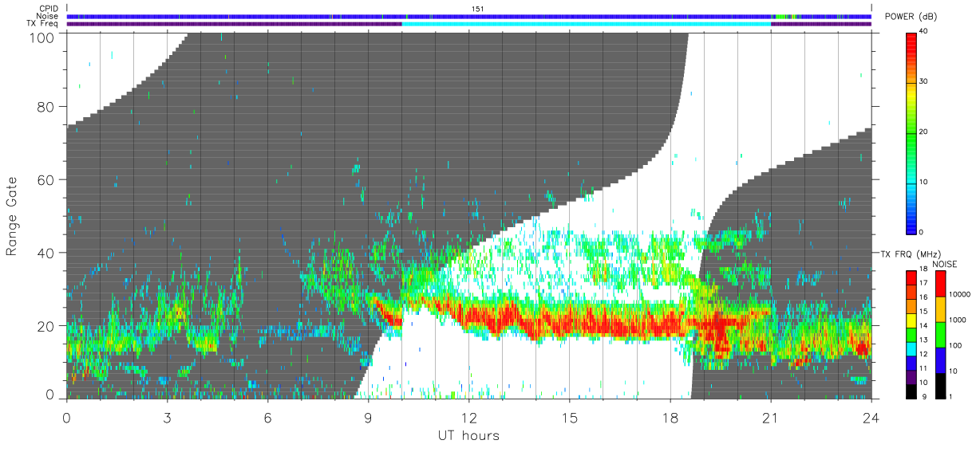980x452 pixels.
Task: Click the CPID value 151
Action: [x=477, y=9]
